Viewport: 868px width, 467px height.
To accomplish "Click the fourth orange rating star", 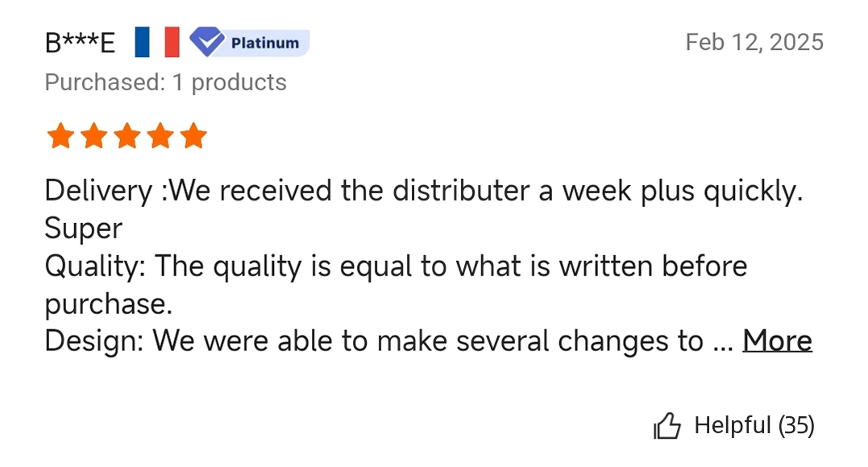I will coord(160,136).
